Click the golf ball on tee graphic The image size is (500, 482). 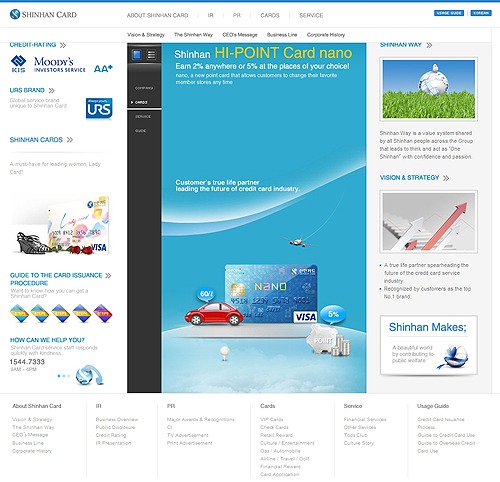pos(225,353)
